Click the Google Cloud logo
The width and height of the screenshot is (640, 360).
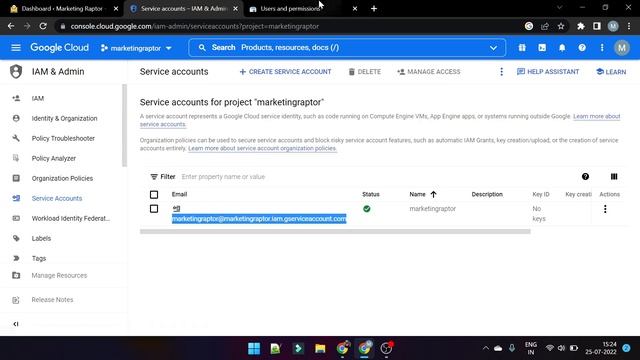pos(59,48)
